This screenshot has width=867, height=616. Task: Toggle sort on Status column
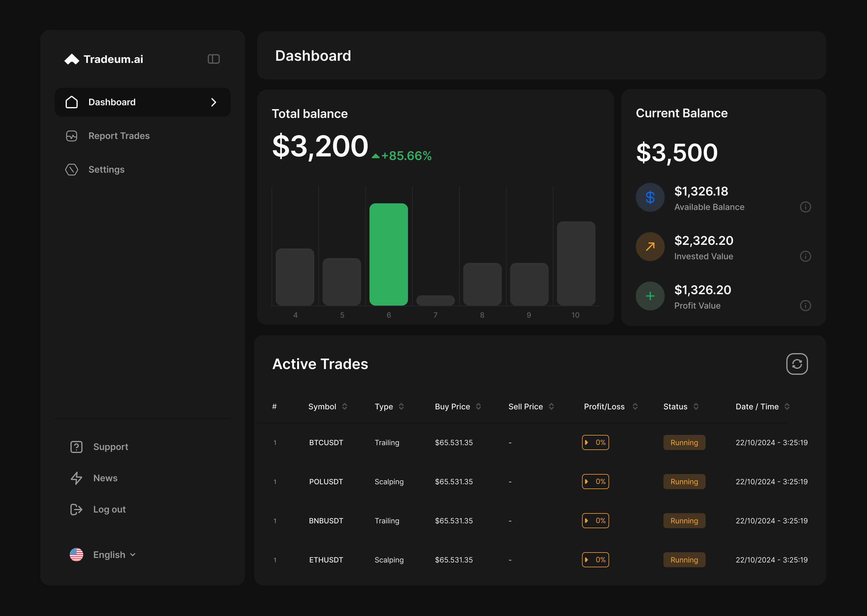[696, 407]
